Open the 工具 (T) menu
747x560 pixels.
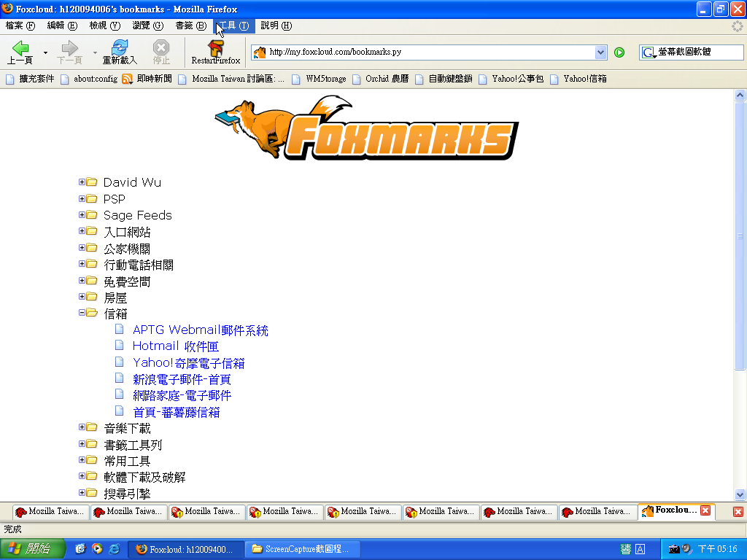click(234, 26)
